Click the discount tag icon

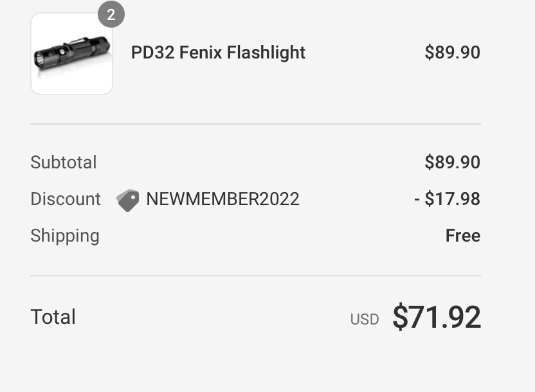coord(127,200)
